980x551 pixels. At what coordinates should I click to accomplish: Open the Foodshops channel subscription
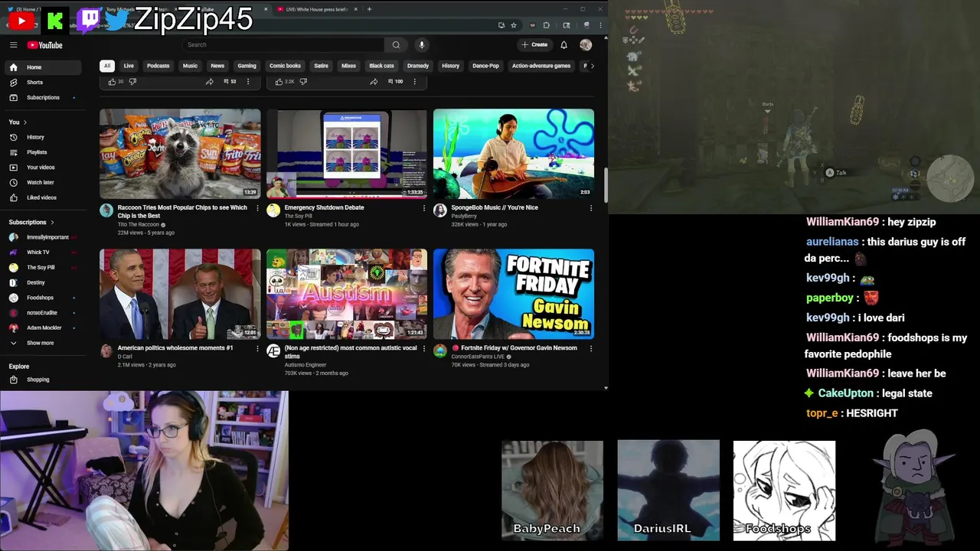44,298
